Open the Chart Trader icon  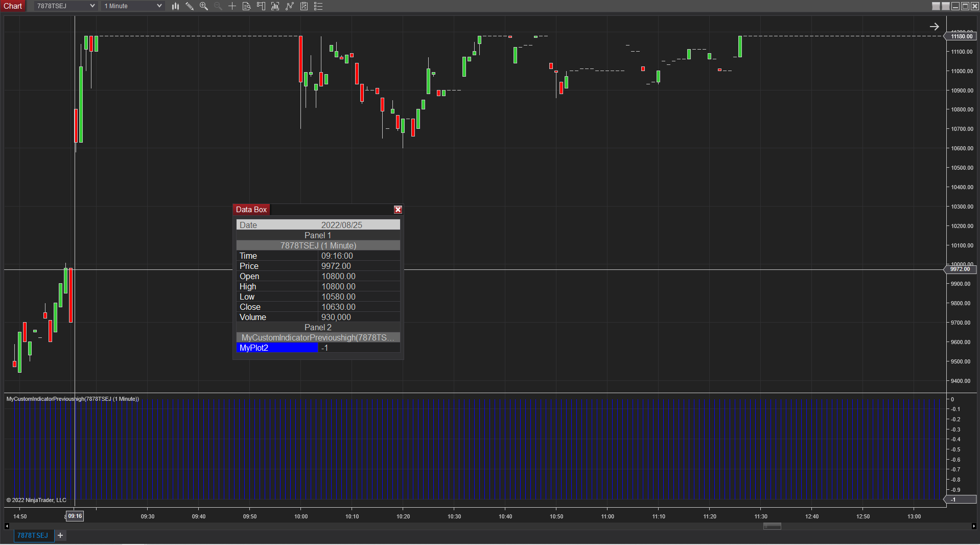click(261, 6)
